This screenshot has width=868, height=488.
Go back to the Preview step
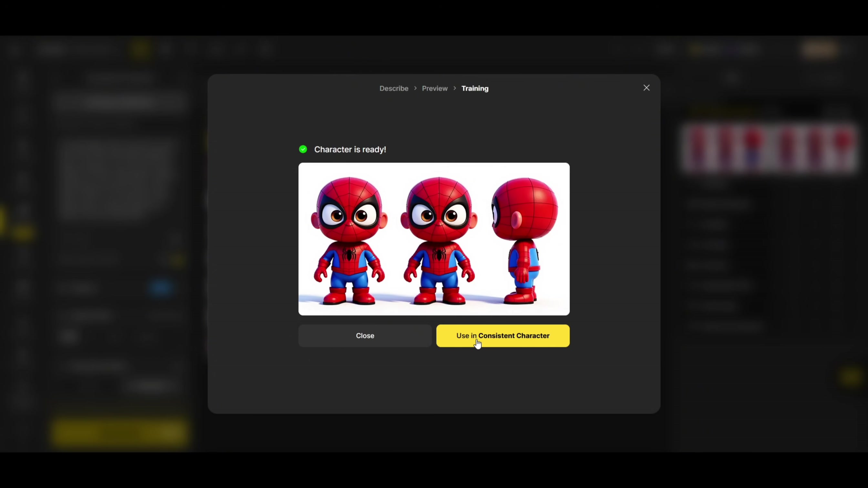tap(435, 88)
